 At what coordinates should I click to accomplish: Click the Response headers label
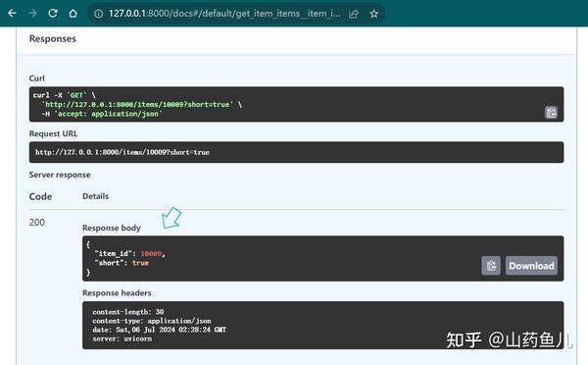coord(117,293)
